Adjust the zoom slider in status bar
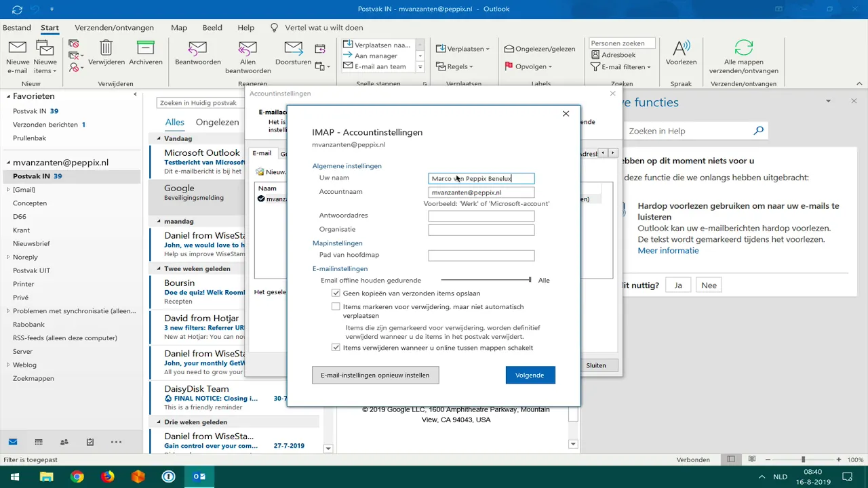This screenshot has height=488, width=868. pyautogui.click(x=803, y=460)
